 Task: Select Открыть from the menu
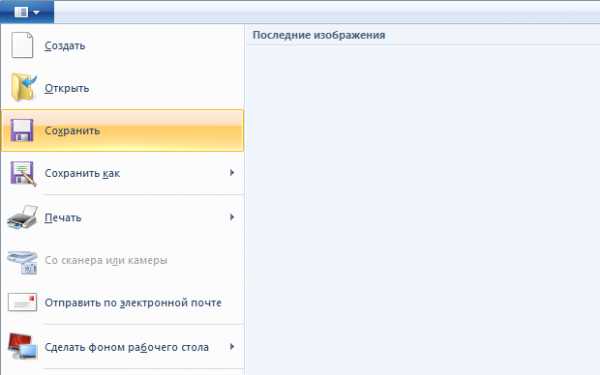tap(122, 88)
